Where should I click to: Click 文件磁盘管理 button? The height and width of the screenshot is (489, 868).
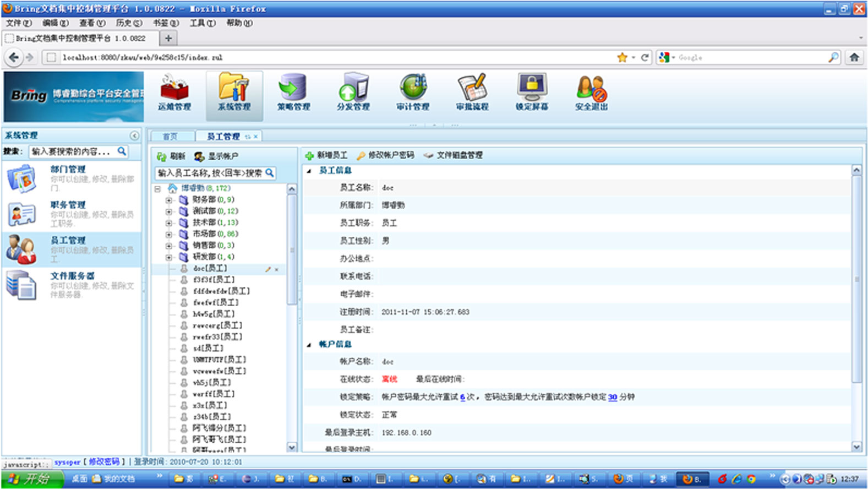tap(453, 155)
